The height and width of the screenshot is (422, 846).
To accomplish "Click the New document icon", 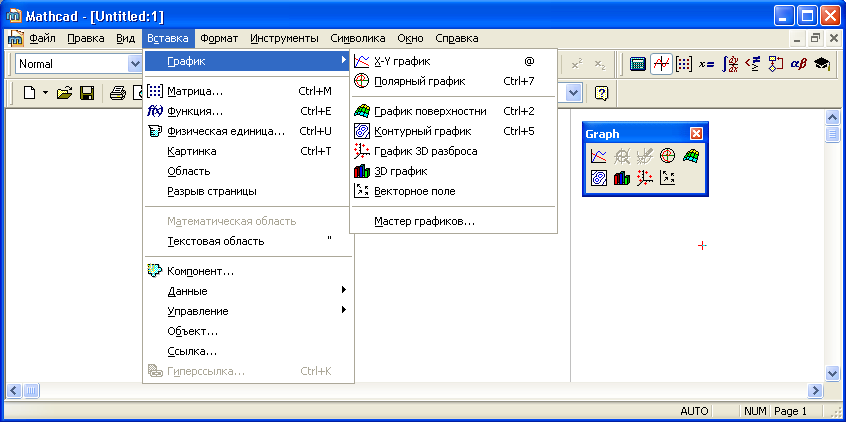I will click(30, 93).
